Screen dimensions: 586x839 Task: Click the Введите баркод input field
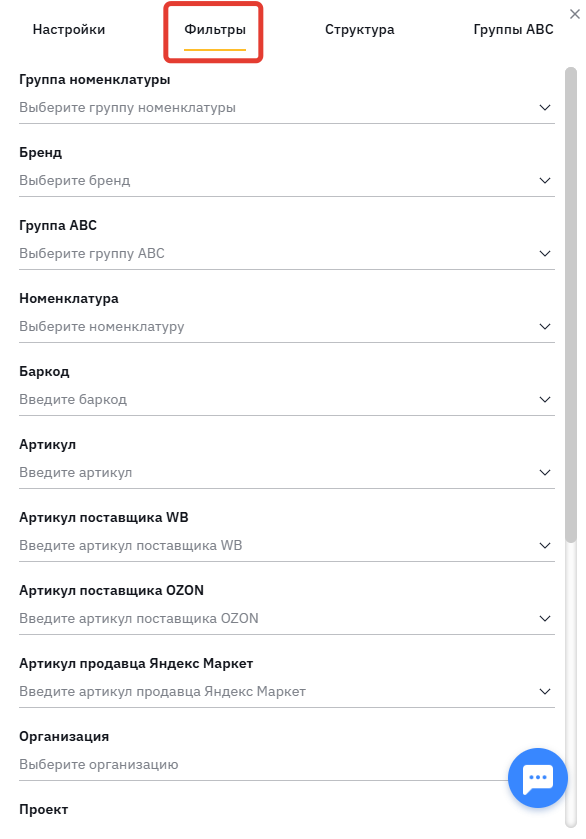pyautogui.click(x=287, y=400)
